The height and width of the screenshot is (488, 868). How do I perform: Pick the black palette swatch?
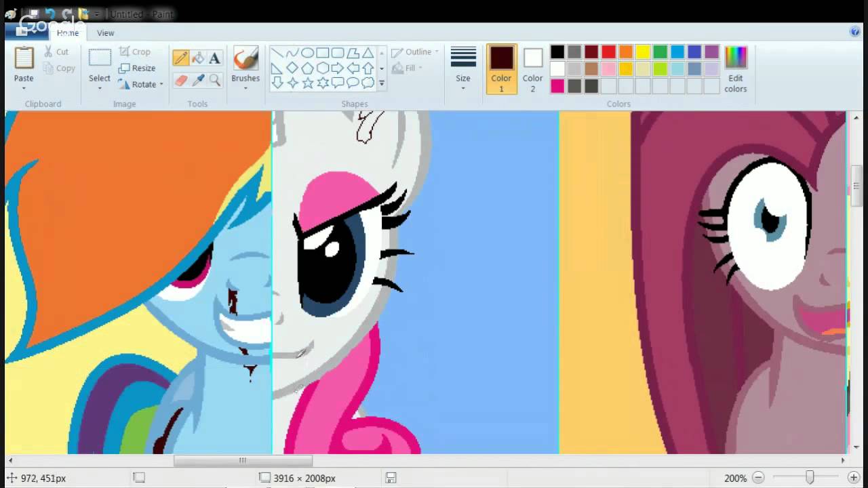[x=557, y=52]
